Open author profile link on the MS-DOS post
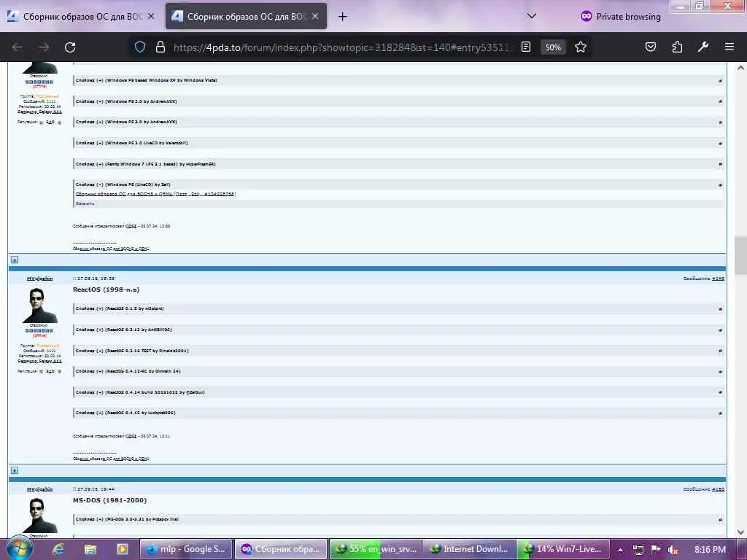The width and height of the screenshot is (747, 560). (39, 489)
